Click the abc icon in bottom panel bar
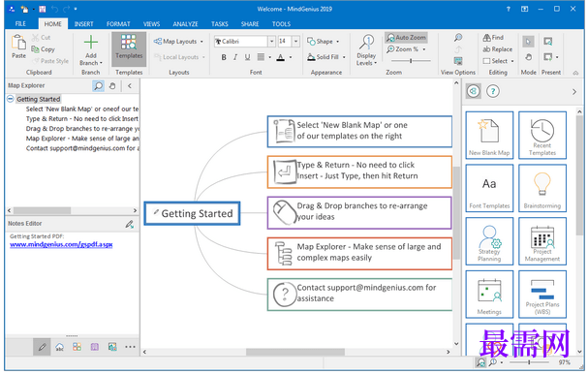The height and width of the screenshot is (374, 588). pyautogui.click(x=60, y=347)
